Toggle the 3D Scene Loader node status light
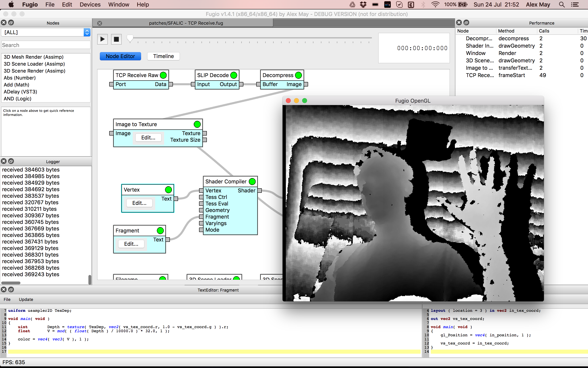588x368 pixels. pos(236,278)
